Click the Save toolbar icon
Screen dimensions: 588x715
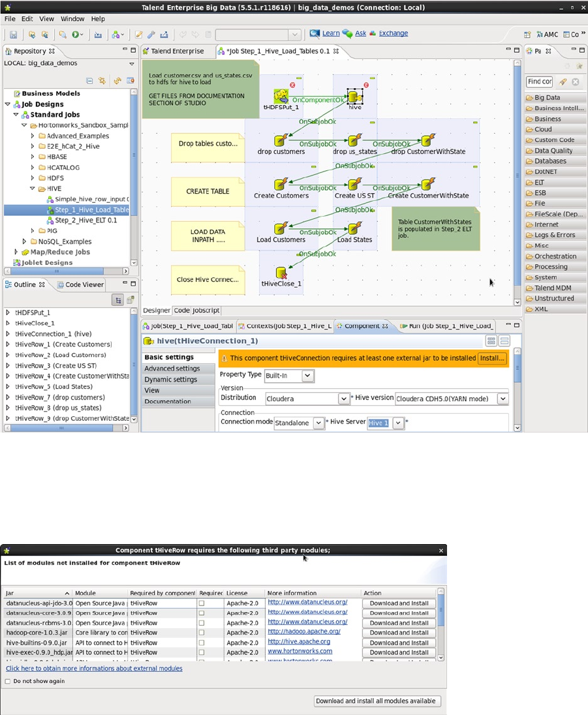pyautogui.click(x=13, y=35)
